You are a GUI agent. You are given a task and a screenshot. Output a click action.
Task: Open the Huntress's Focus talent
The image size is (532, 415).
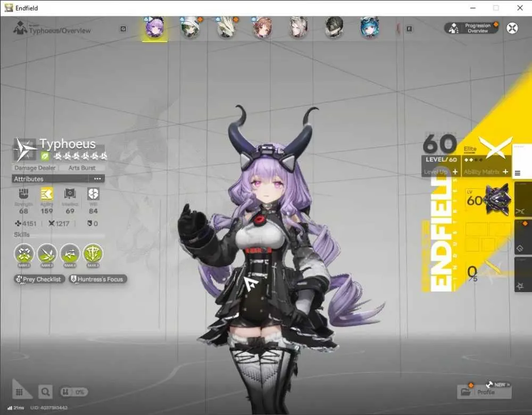click(98, 279)
